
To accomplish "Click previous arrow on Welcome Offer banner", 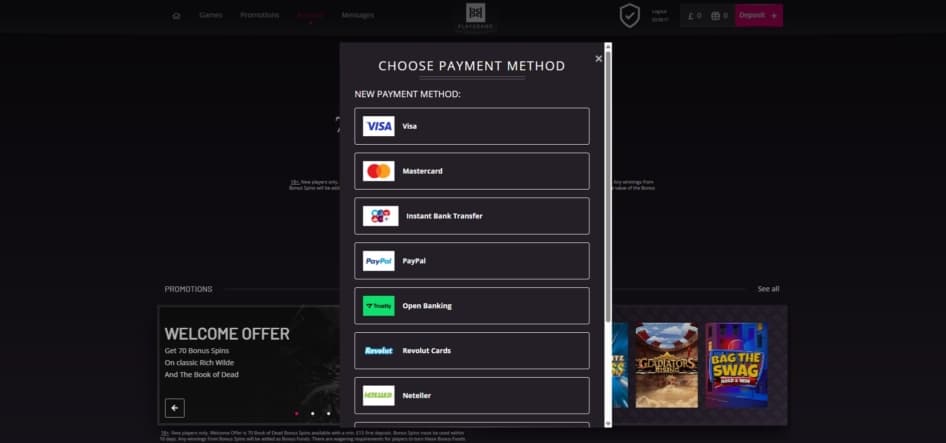I will 174,408.
